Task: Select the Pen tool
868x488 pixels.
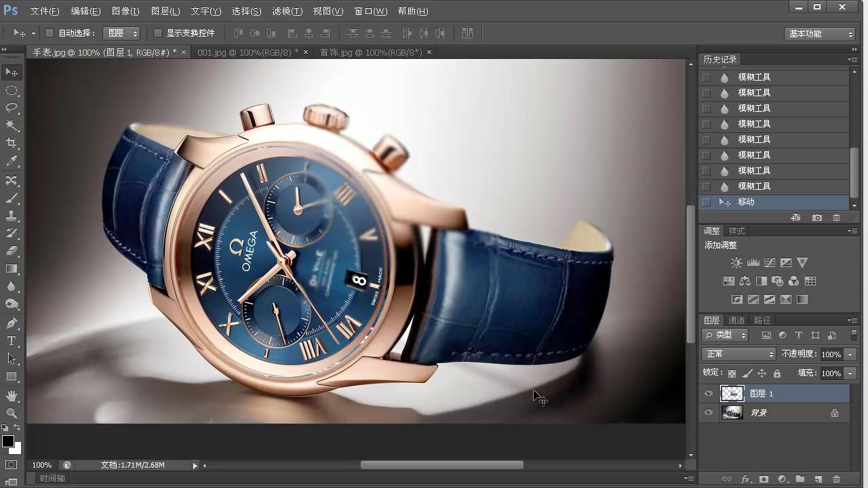Action: pos(12,323)
